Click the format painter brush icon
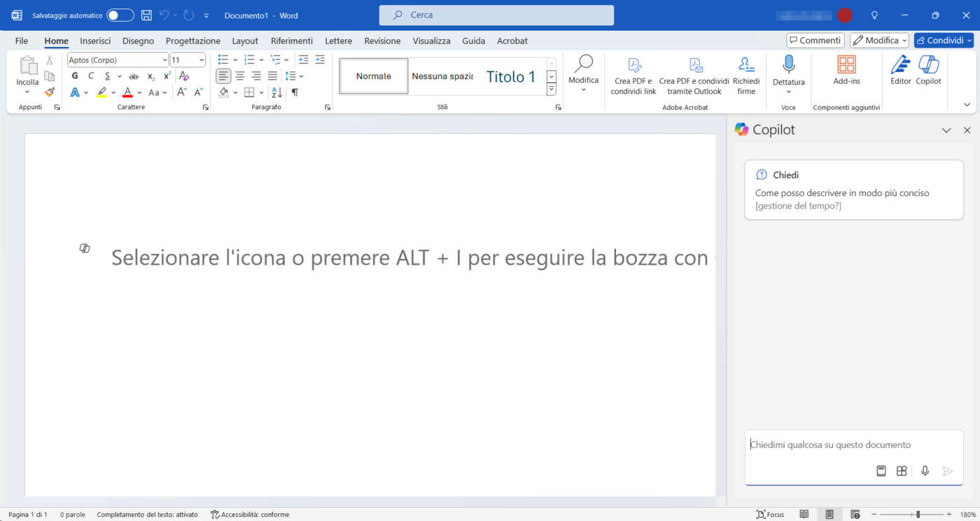The width and height of the screenshot is (980, 521). coord(50,92)
